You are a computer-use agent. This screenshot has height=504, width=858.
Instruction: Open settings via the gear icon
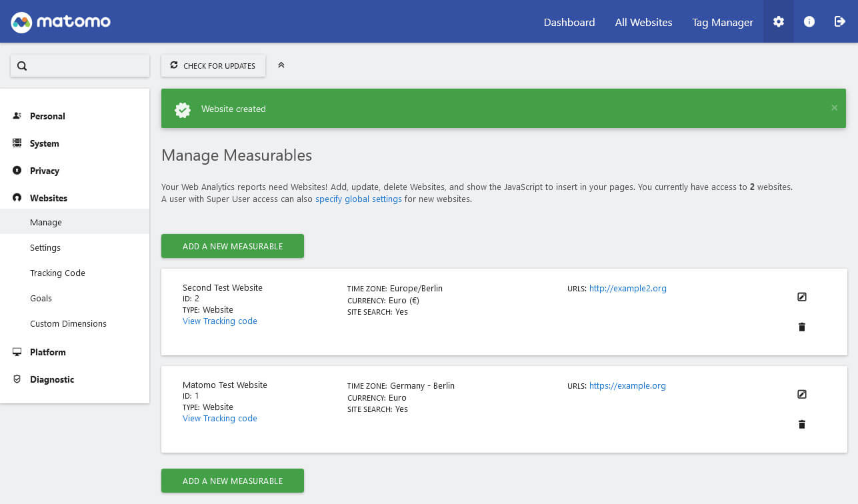(x=778, y=21)
